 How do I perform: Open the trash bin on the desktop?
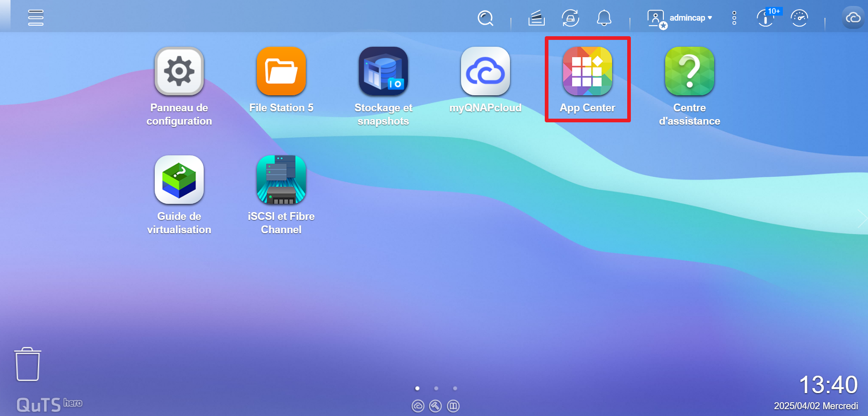pos(27,364)
